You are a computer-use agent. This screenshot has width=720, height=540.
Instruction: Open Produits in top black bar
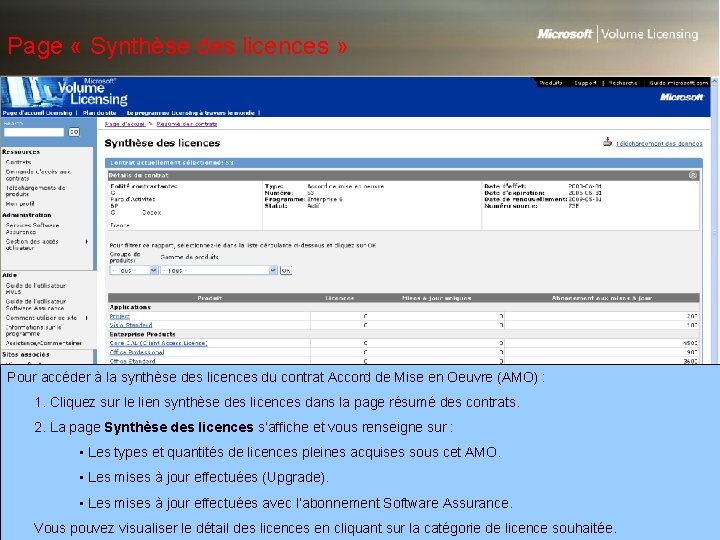551,83
